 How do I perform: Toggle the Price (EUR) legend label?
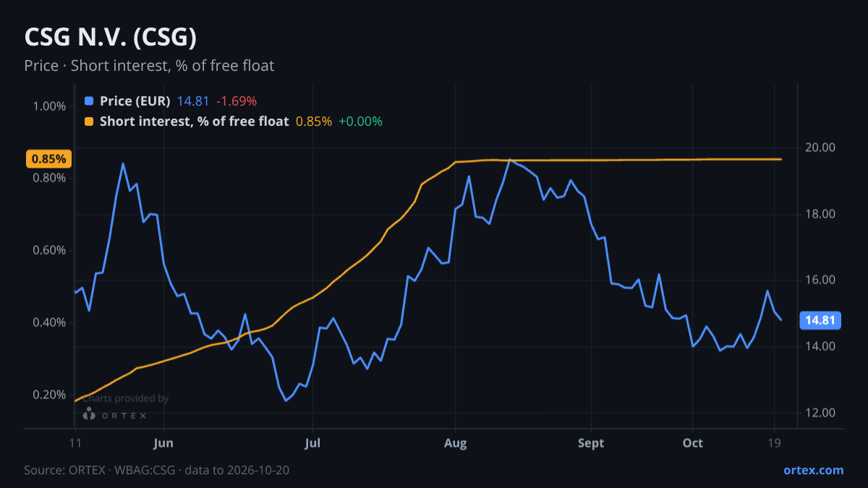[135, 101]
